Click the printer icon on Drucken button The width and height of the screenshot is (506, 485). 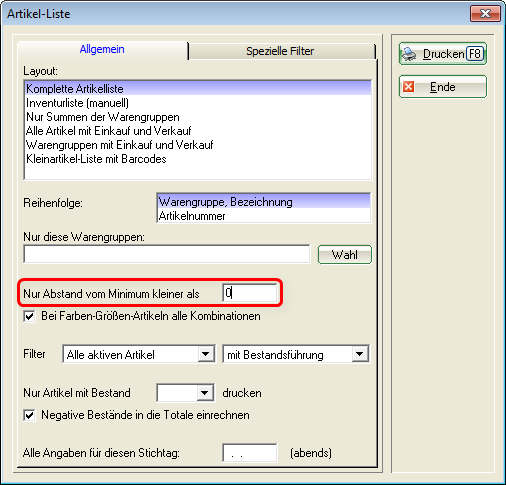point(409,54)
